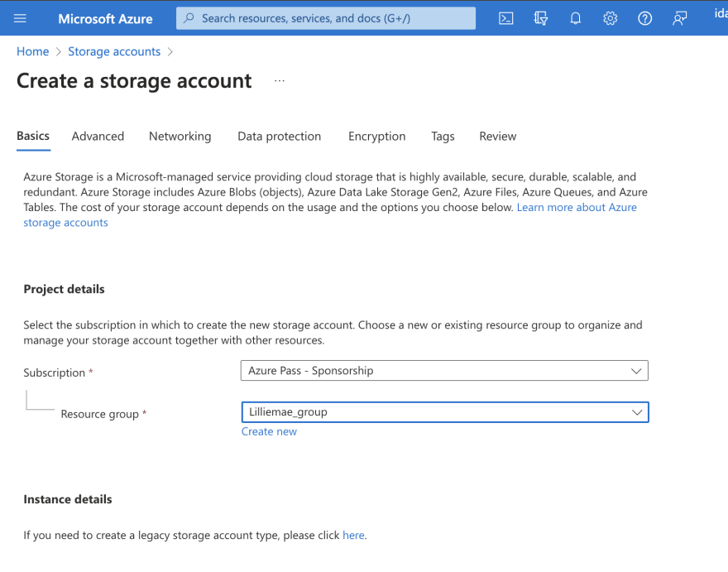Focus the Search resources, services, and docs box
The image size is (728, 572).
click(325, 18)
